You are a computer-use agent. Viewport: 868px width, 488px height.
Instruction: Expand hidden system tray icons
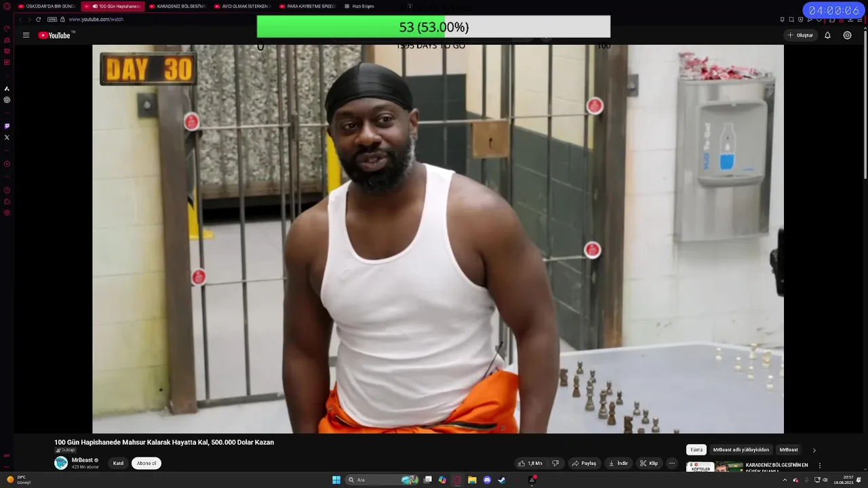tap(785, 480)
